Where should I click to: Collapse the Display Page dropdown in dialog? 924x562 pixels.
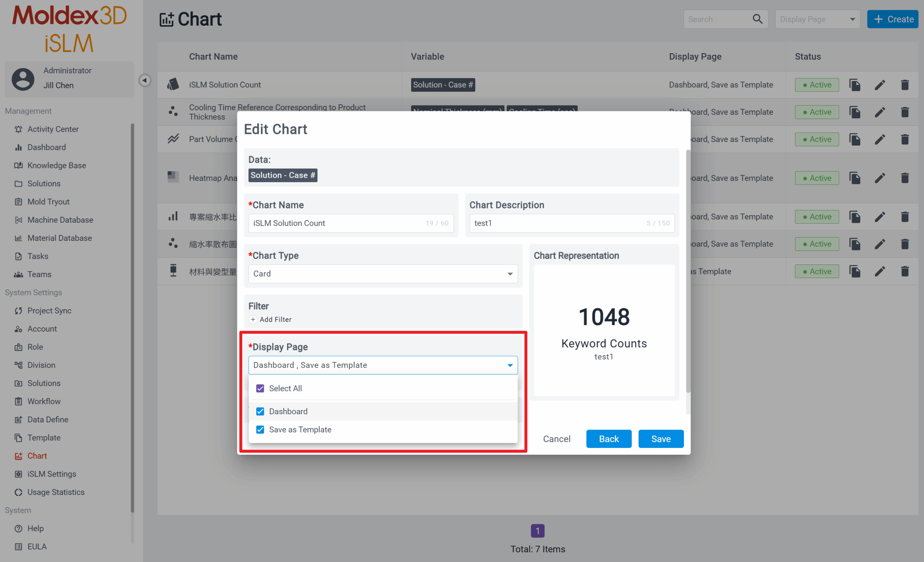pos(510,366)
